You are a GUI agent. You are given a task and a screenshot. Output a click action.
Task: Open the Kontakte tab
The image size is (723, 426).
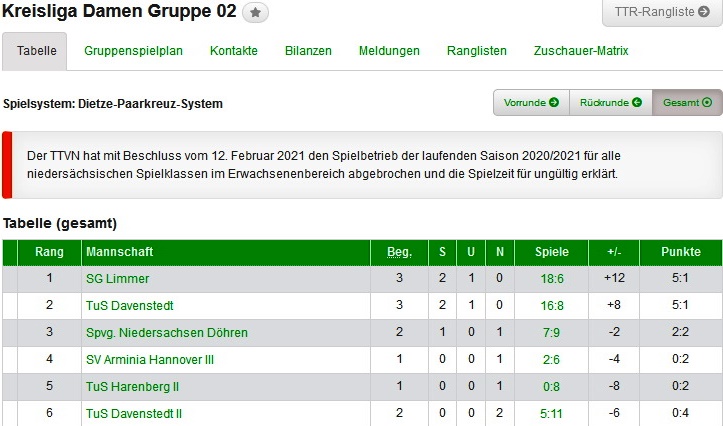pyautogui.click(x=234, y=51)
